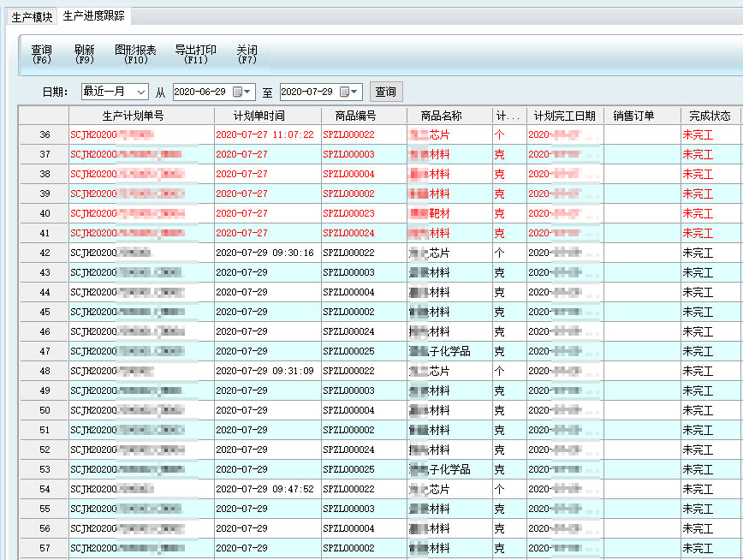Image resolution: width=743 pixels, height=560 pixels.
Task: Switch to the 生产模块 tab
Action: (x=32, y=17)
